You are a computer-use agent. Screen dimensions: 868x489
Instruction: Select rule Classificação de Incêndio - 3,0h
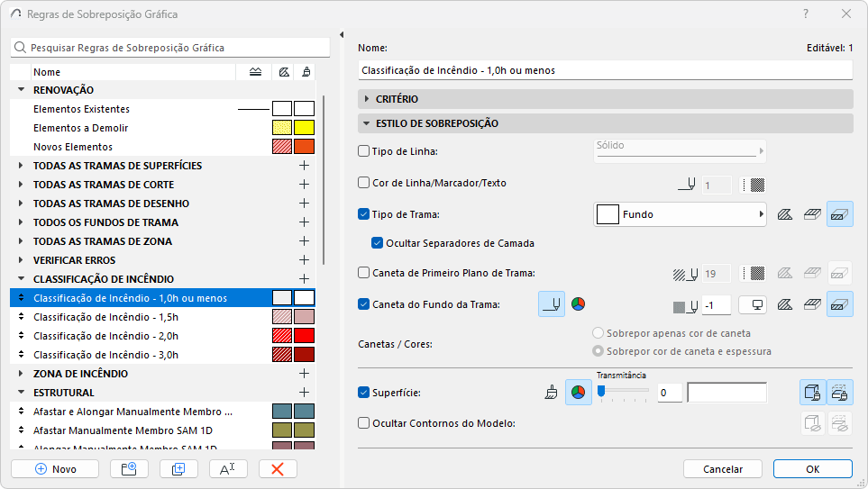pos(163,355)
